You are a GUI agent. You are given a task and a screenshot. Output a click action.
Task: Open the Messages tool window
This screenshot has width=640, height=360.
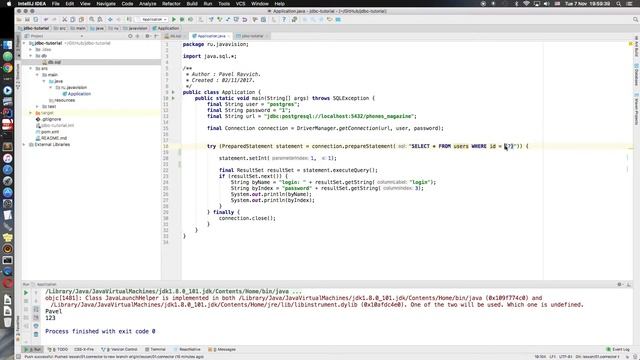[x=222, y=349]
